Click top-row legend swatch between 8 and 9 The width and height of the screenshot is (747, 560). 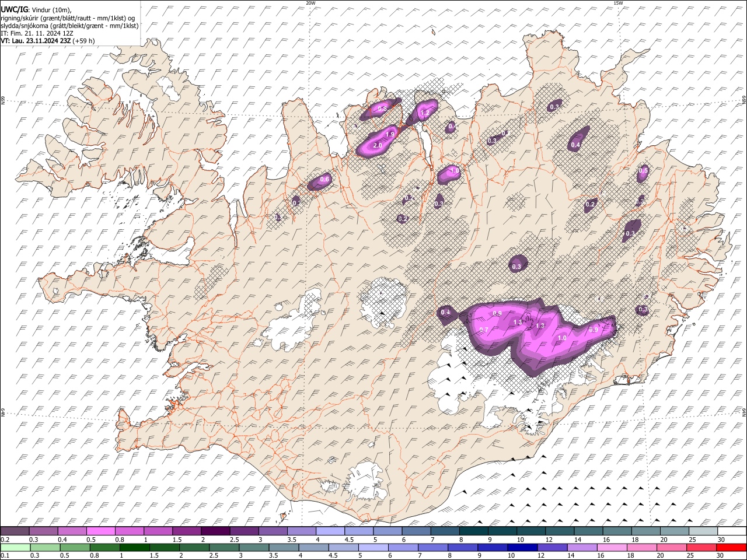point(474,531)
